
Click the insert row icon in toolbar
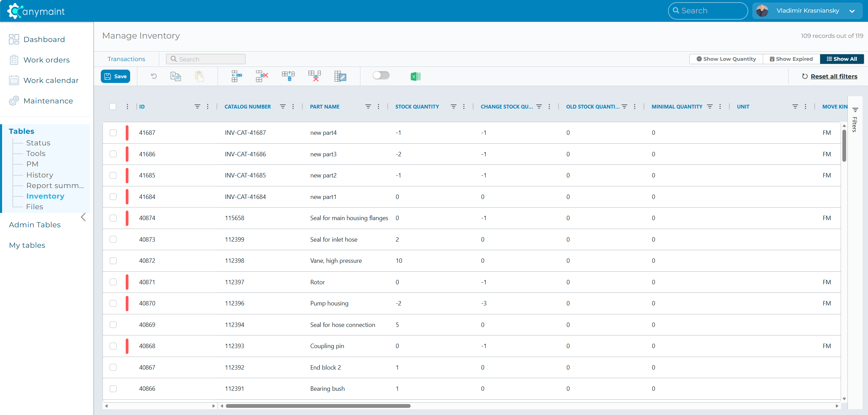pyautogui.click(x=236, y=76)
